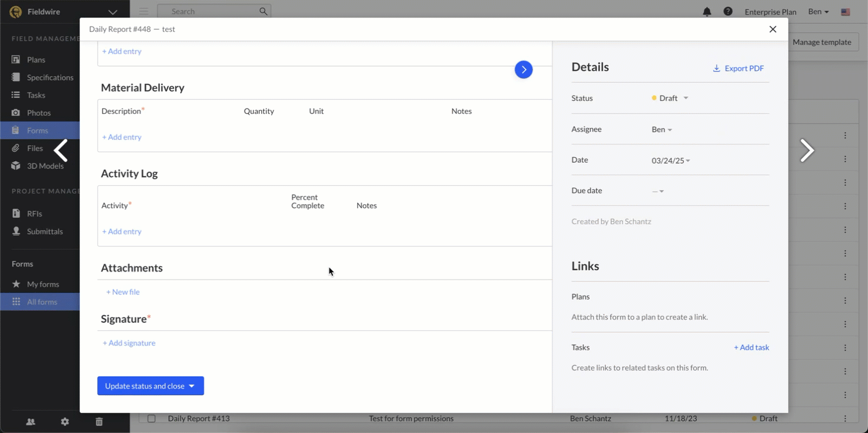Screen dimensions: 868x433
Task: Click the people icon in sidebar footer
Action: click(x=31, y=422)
